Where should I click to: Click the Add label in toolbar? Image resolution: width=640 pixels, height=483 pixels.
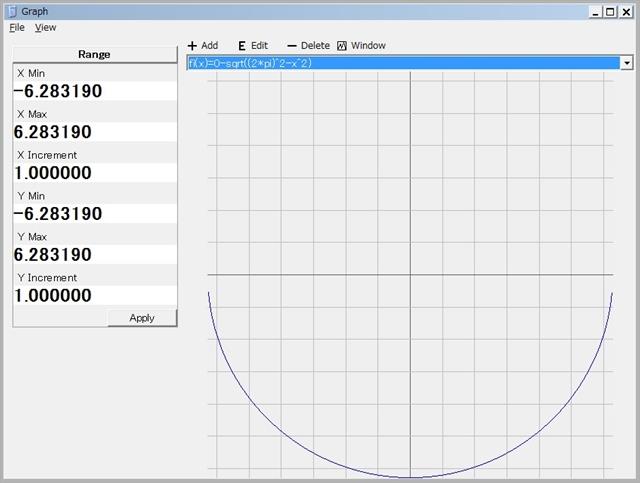[209, 46]
